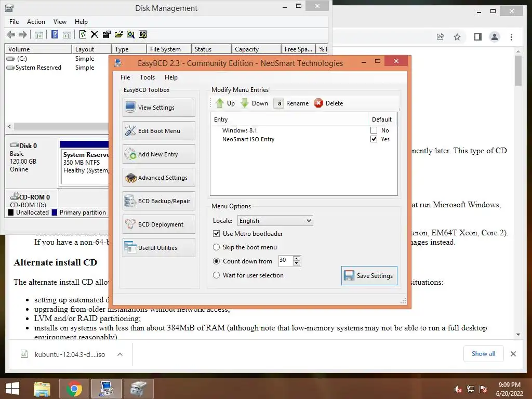
Task: Click the Forward arrow in Disk Management toolbar
Action: pyautogui.click(x=23, y=34)
